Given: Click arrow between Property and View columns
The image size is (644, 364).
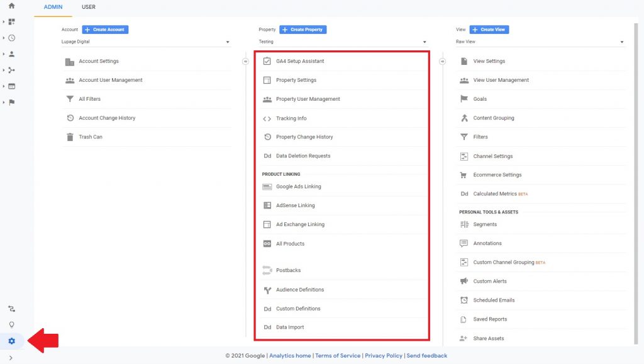Looking at the screenshot, I should [442, 61].
